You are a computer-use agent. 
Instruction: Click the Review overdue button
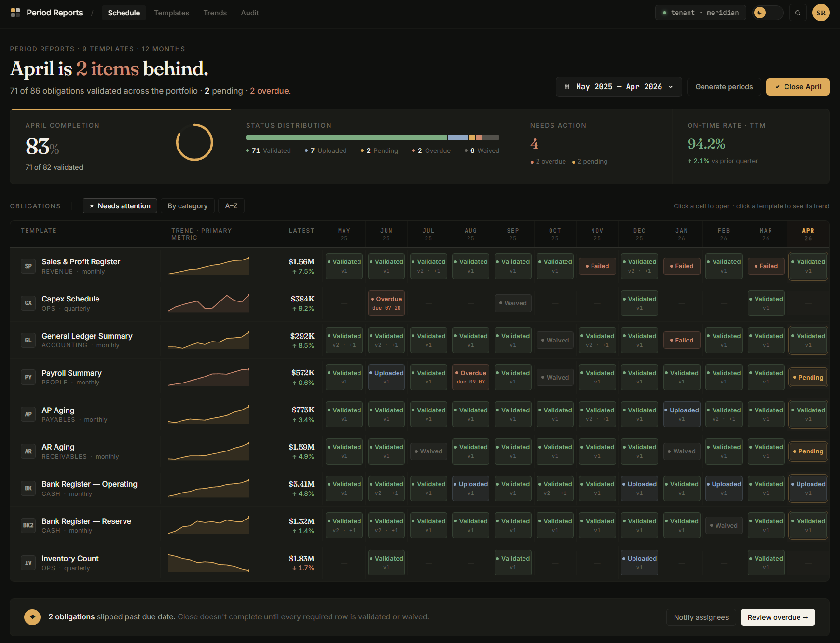click(x=777, y=617)
